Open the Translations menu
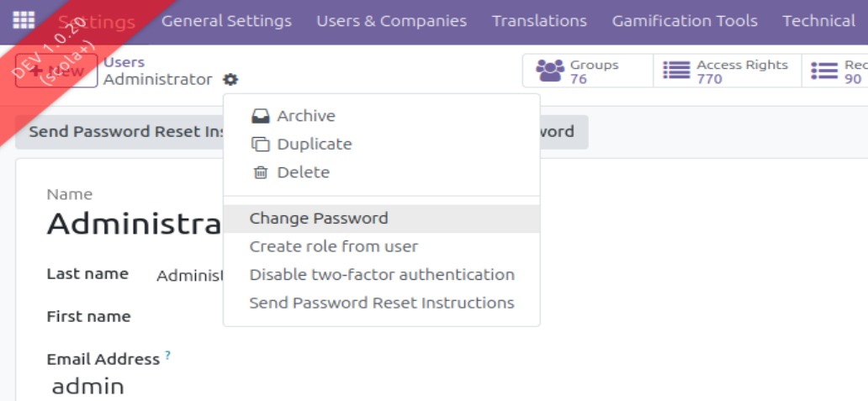The width and height of the screenshot is (868, 401). coord(539,21)
